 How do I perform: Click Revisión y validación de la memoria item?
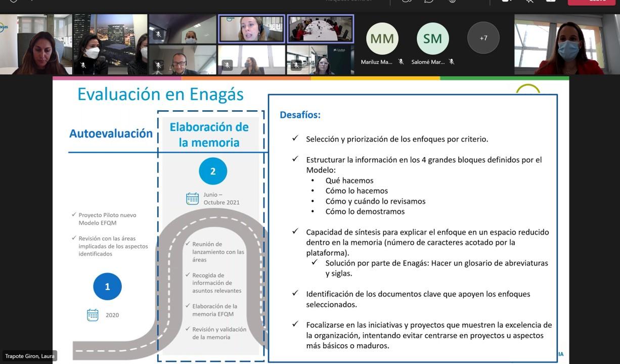coord(219,333)
